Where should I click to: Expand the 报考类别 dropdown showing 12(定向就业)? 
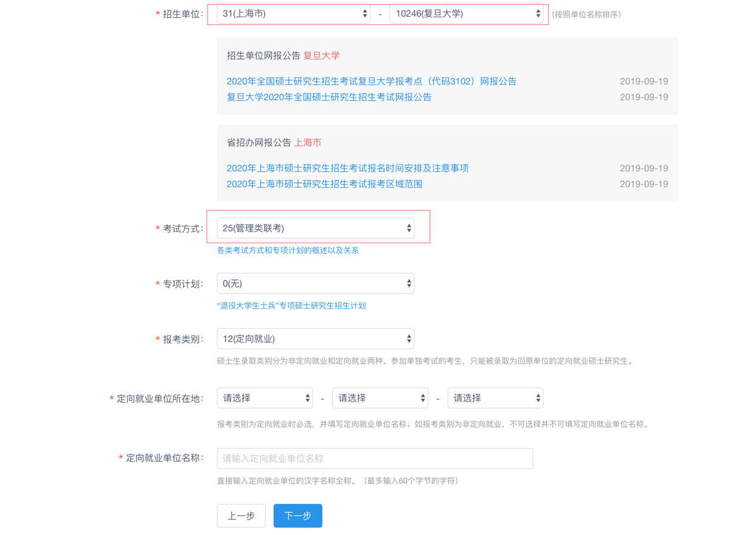coord(315,339)
